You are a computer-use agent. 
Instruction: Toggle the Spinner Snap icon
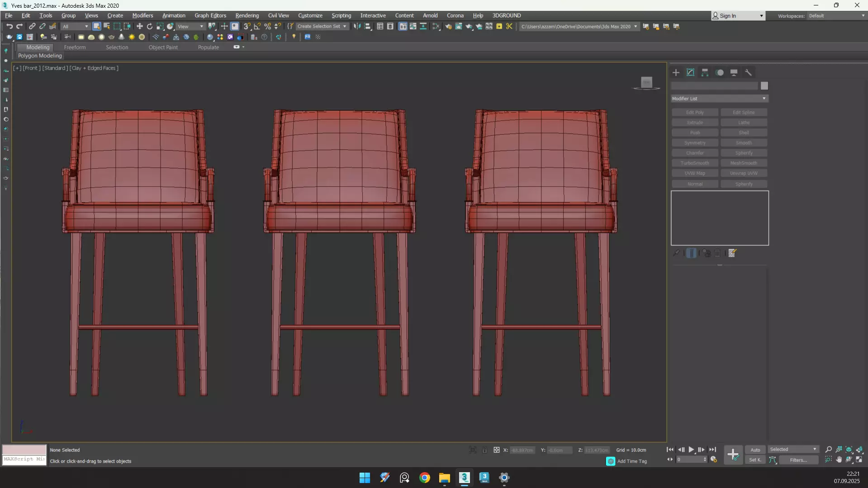(x=278, y=26)
